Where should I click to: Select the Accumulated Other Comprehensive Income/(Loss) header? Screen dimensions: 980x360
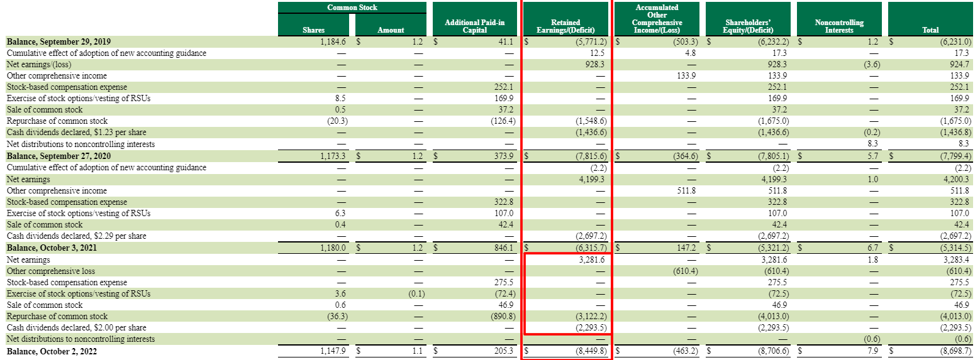[x=657, y=18]
